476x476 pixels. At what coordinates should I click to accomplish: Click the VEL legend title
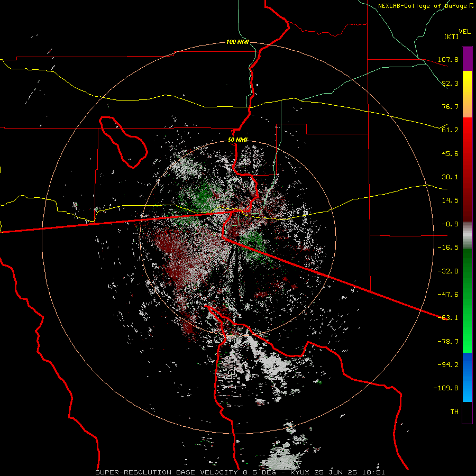pyautogui.click(x=464, y=31)
